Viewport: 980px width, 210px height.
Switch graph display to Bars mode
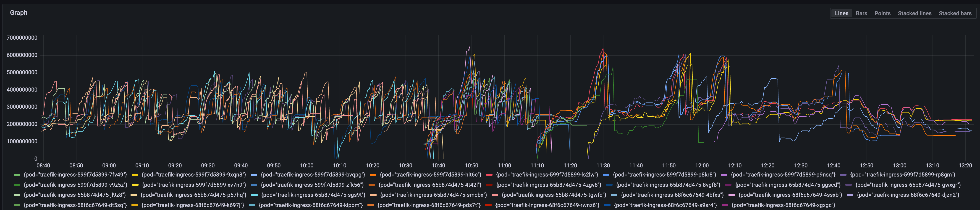point(861,13)
